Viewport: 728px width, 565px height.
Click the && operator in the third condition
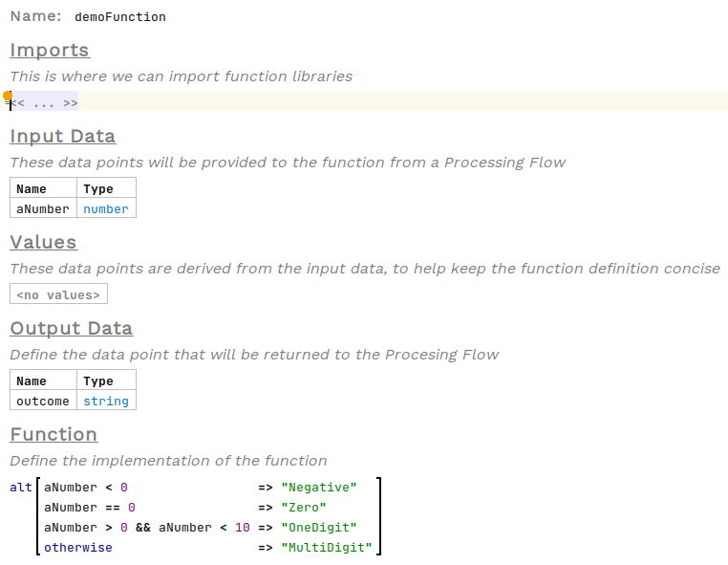pos(143,528)
